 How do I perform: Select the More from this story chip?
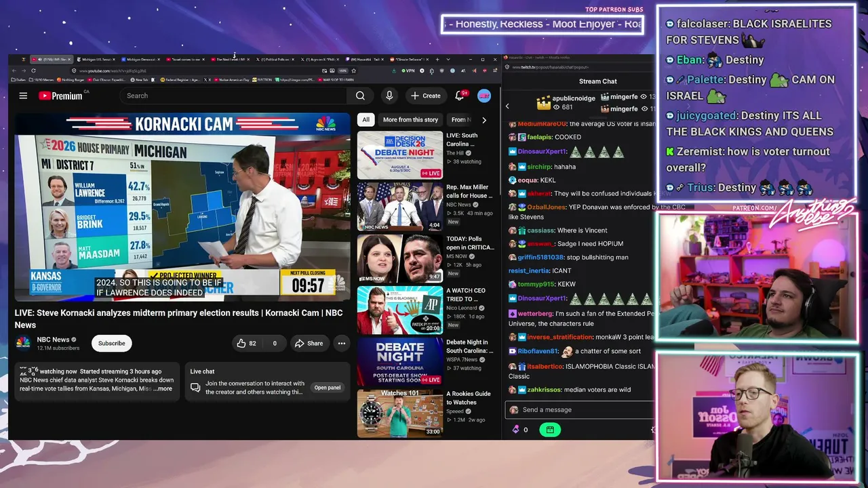(x=410, y=120)
